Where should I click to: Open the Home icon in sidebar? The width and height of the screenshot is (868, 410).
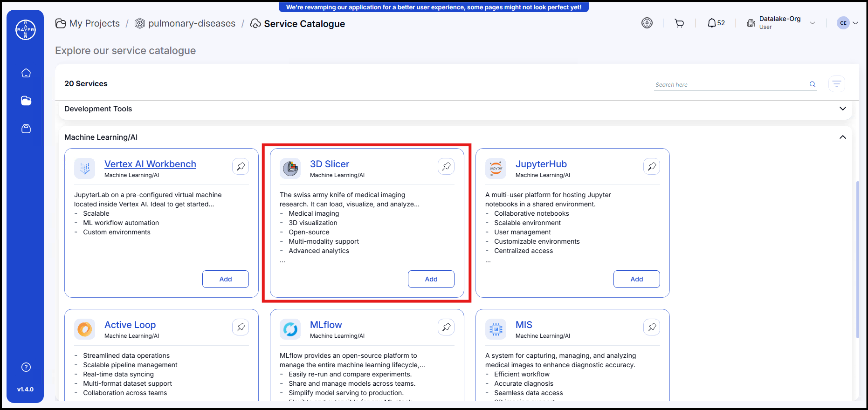tap(26, 73)
